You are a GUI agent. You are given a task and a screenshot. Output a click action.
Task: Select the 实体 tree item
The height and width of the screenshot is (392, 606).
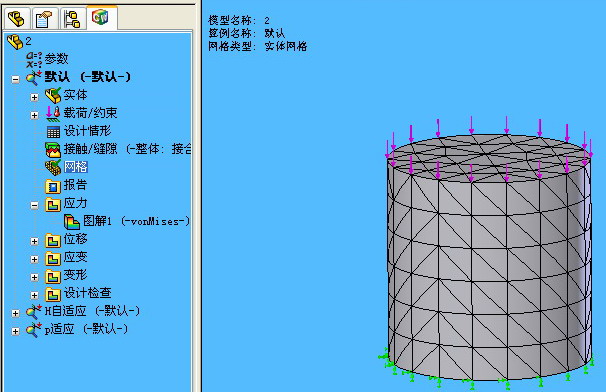[75, 95]
